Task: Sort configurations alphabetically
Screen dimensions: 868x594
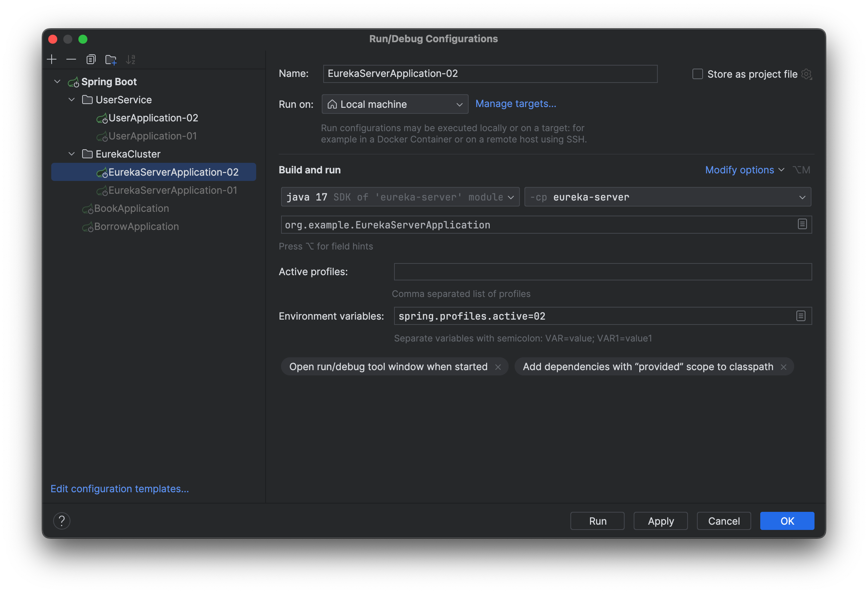Action: [x=131, y=59]
